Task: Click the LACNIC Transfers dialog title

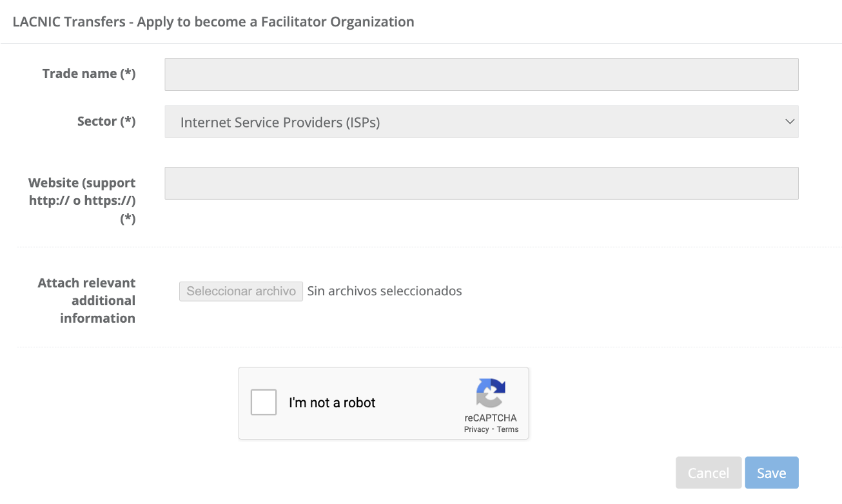Action: 213,22
